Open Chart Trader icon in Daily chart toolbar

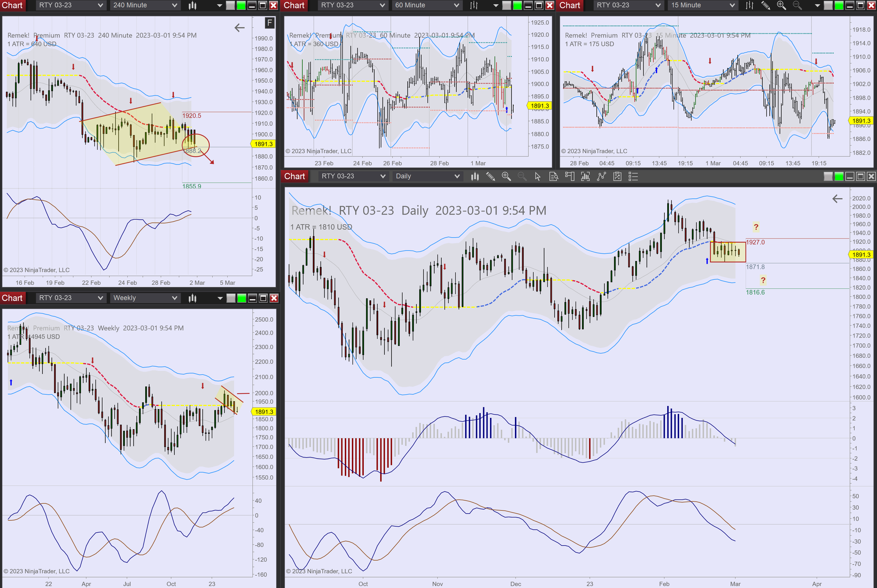tap(570, 176)
